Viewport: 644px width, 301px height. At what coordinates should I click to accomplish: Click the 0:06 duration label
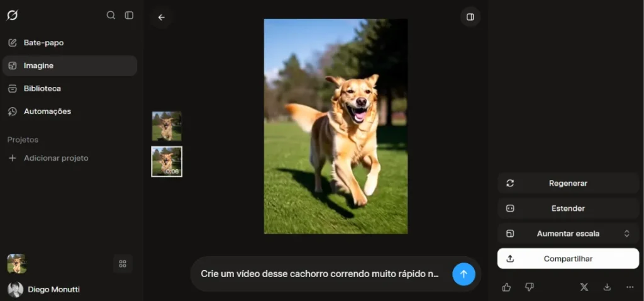click(x=172, y=171)
